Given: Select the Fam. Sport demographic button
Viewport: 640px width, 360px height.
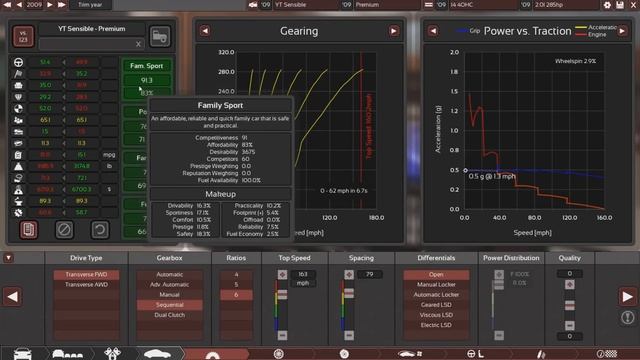Looking at the screenshot, I should pos(147,66).
